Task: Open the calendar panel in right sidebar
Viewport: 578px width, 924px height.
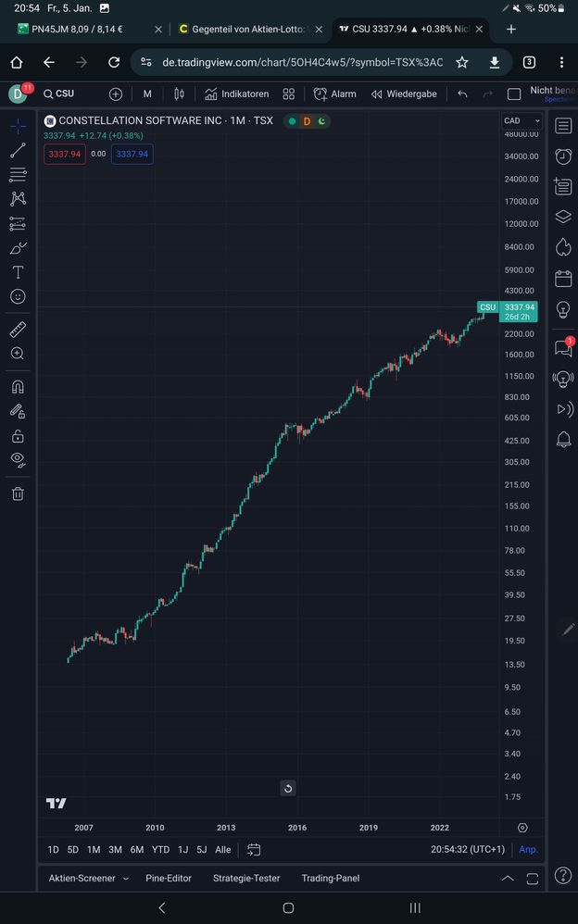Action: [563, 278]
